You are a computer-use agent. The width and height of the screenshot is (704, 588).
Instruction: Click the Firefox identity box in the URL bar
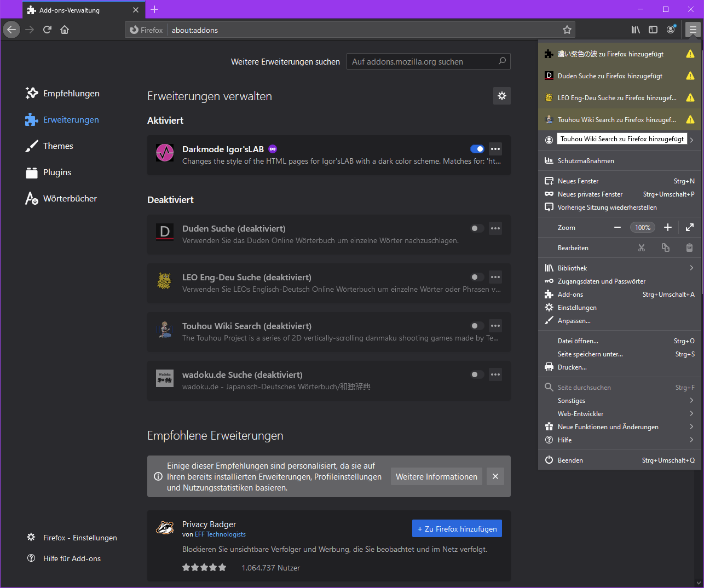click(x=146, y=30)
